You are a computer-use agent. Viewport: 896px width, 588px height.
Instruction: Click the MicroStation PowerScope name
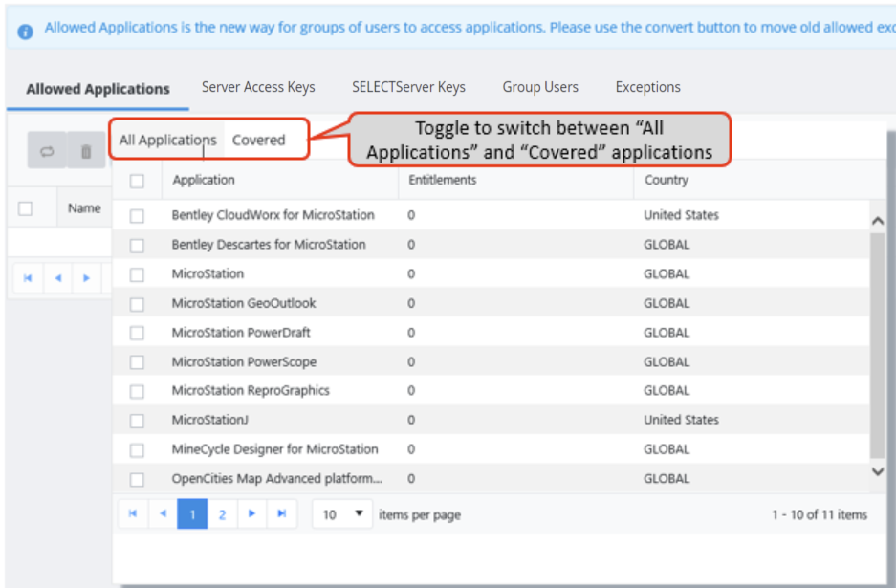pos(244,362)
